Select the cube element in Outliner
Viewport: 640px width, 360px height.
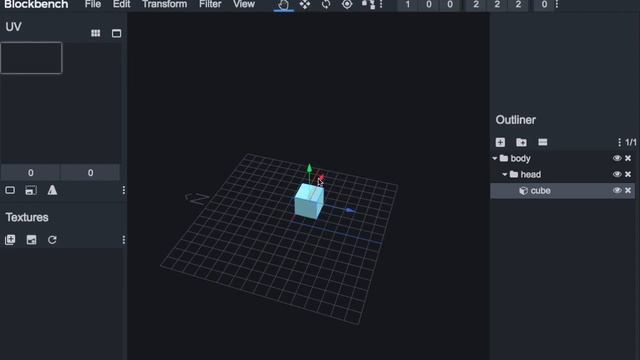(x=562, y=191)
